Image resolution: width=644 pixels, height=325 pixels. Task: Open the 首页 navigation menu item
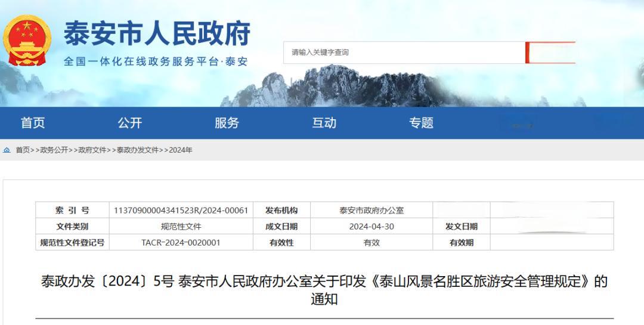[33, 123]
